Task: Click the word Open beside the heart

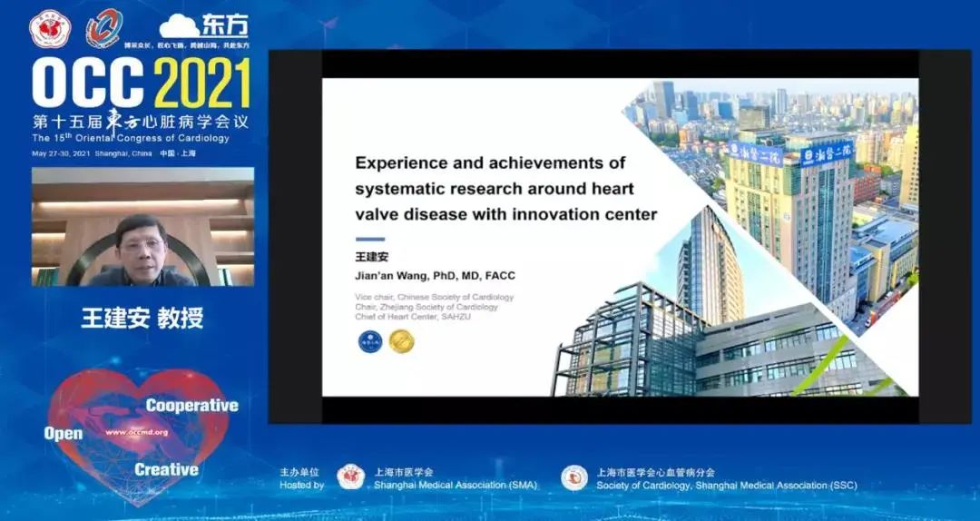Action: tap(64, 434)
